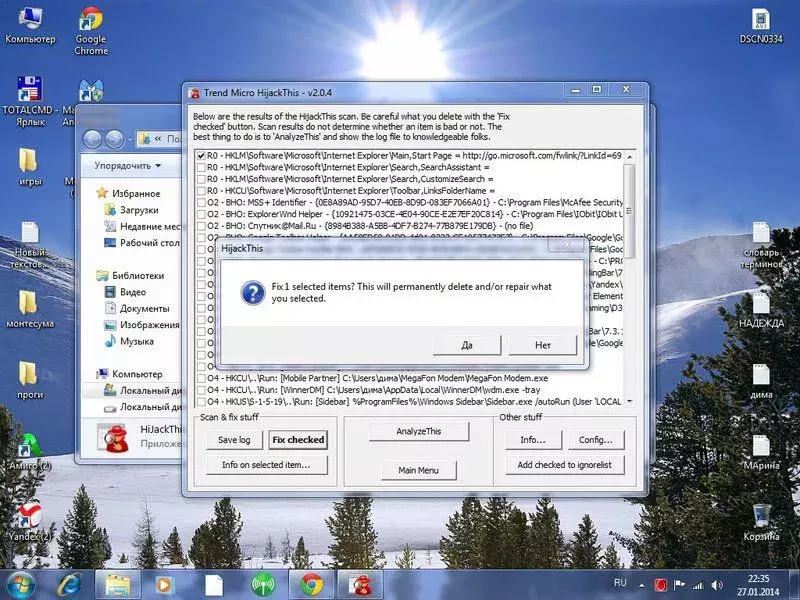Select Библиотеки in Explorer sidebar
The image size is (800, 600).
click(131, 276)
